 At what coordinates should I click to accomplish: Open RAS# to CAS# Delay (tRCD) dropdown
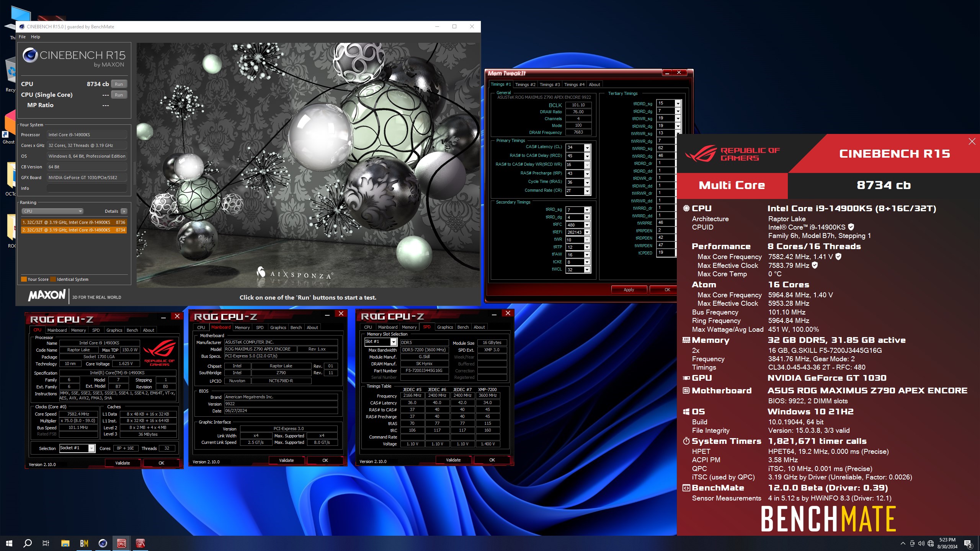pyautogui.click(x=587, y=156)
